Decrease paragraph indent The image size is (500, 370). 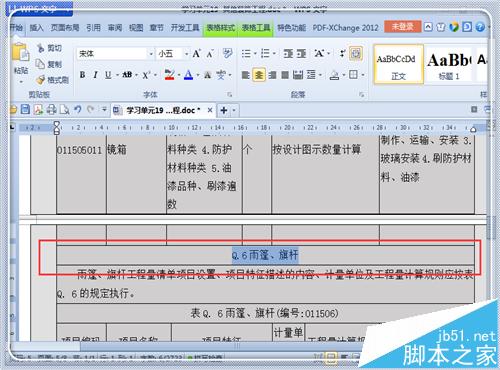[288, 54]
